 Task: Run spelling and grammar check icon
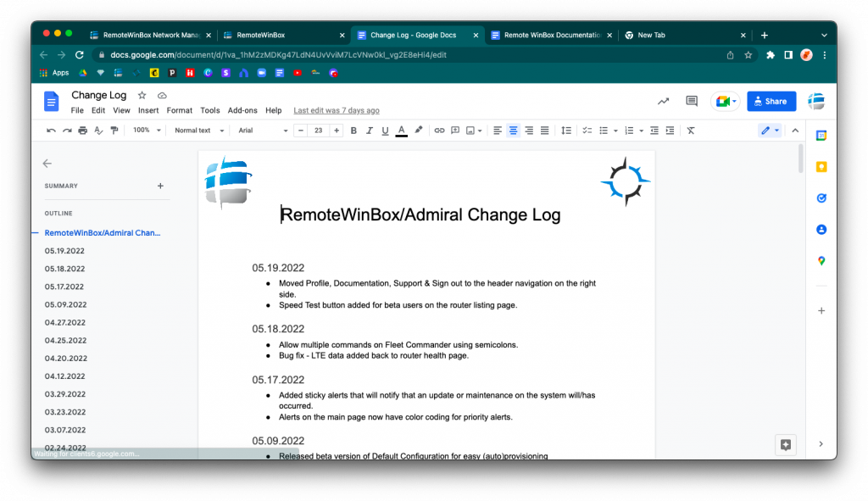coord(98,131)
